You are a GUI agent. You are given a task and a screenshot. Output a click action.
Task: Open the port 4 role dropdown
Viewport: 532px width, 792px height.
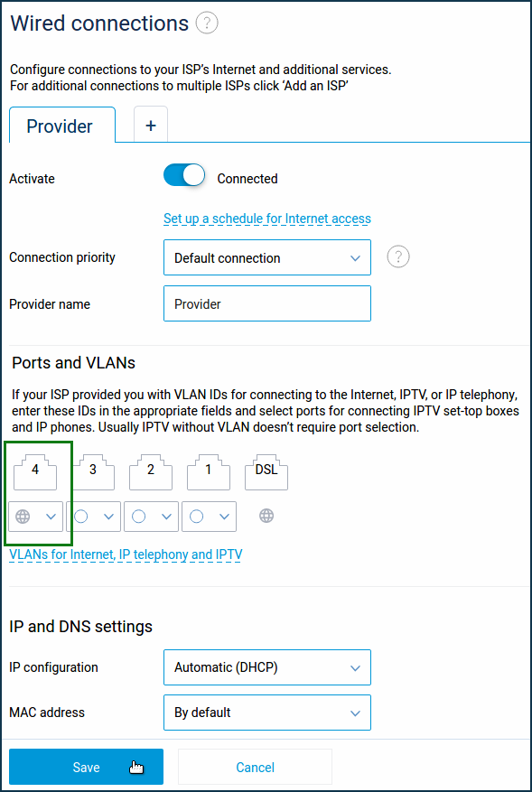pos(35,517)
